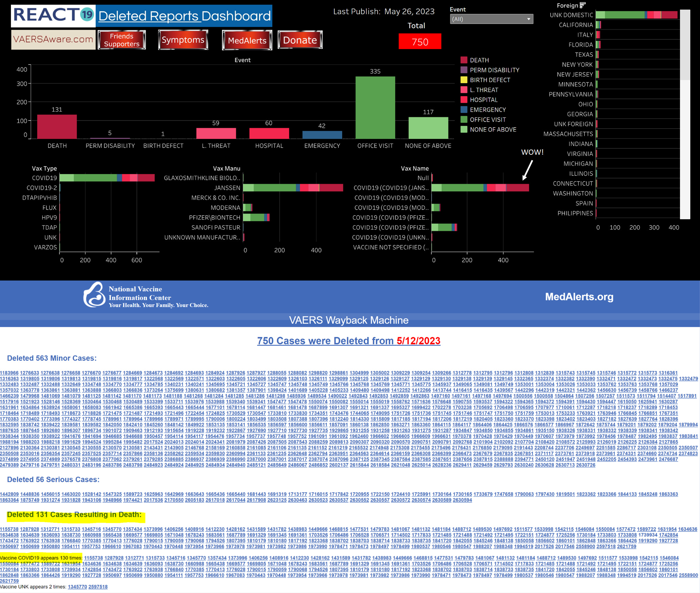Click the highlighted 'Deleted 131 Cases Resulting in Death:' heading
The width and height of the screenshot is (700, 593).
pos(74,515)
